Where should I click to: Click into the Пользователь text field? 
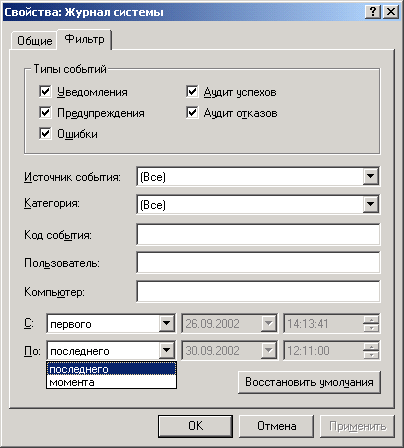point(258,263)
